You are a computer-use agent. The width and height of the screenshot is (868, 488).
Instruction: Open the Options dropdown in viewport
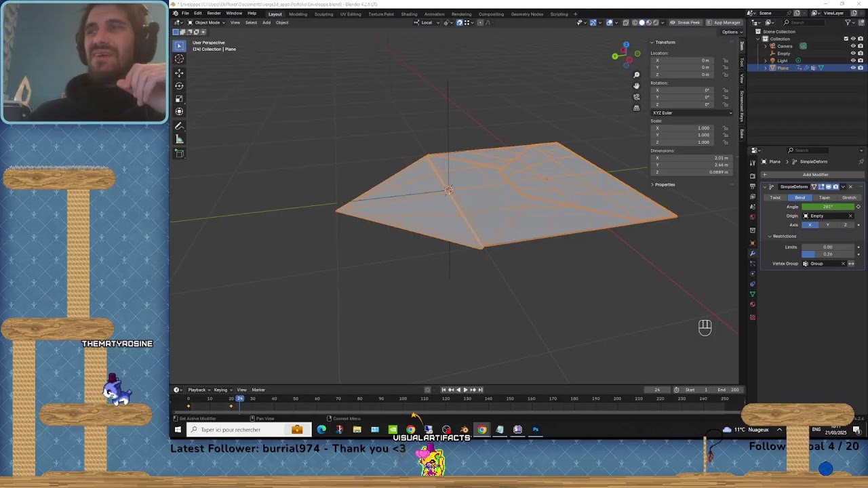pyautogui.click(x=731, y=32)
